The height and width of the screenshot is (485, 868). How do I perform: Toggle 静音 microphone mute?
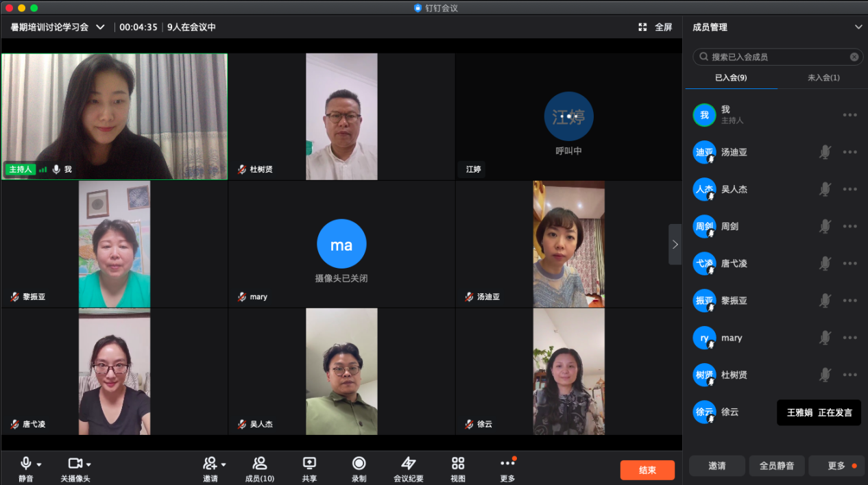pos(26,464)
